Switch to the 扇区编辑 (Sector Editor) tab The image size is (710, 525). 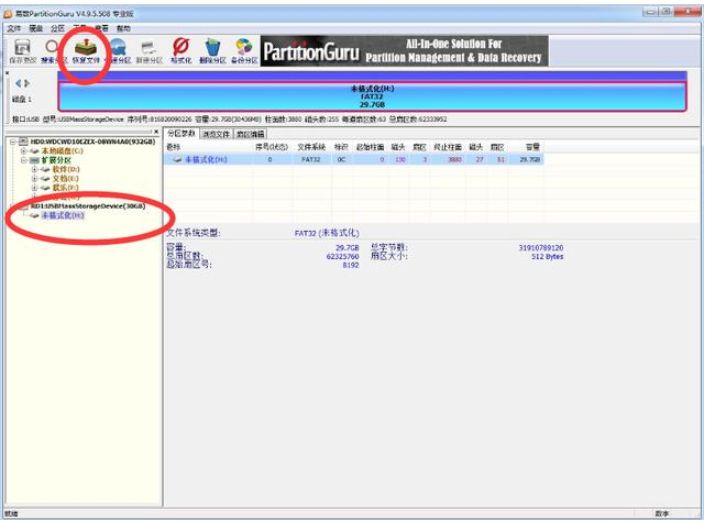250,134
